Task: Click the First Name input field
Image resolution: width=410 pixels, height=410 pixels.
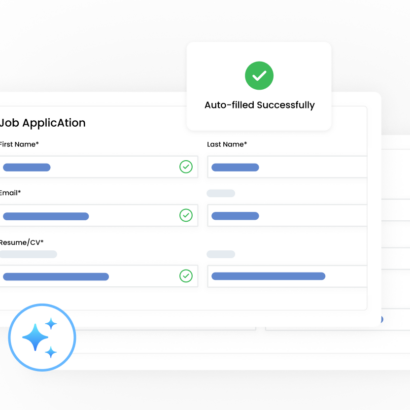Action: (99, 167)
